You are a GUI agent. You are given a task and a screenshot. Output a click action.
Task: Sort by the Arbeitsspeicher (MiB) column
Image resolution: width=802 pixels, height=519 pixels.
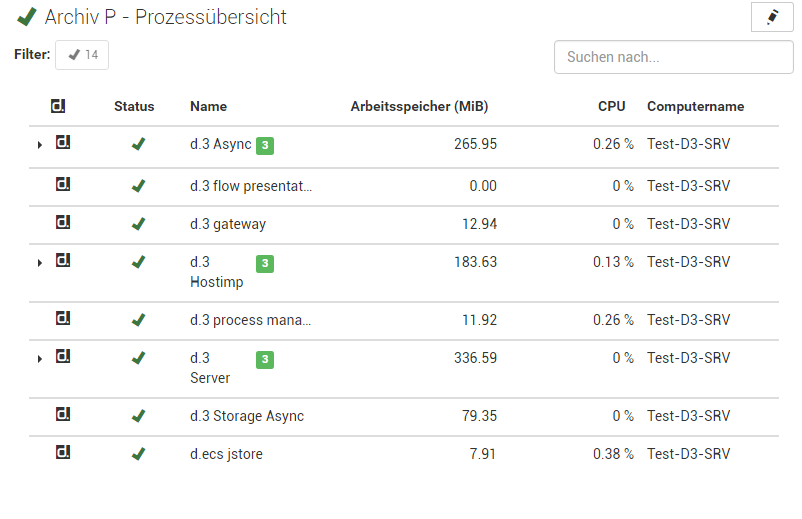(x=419, y=106)
